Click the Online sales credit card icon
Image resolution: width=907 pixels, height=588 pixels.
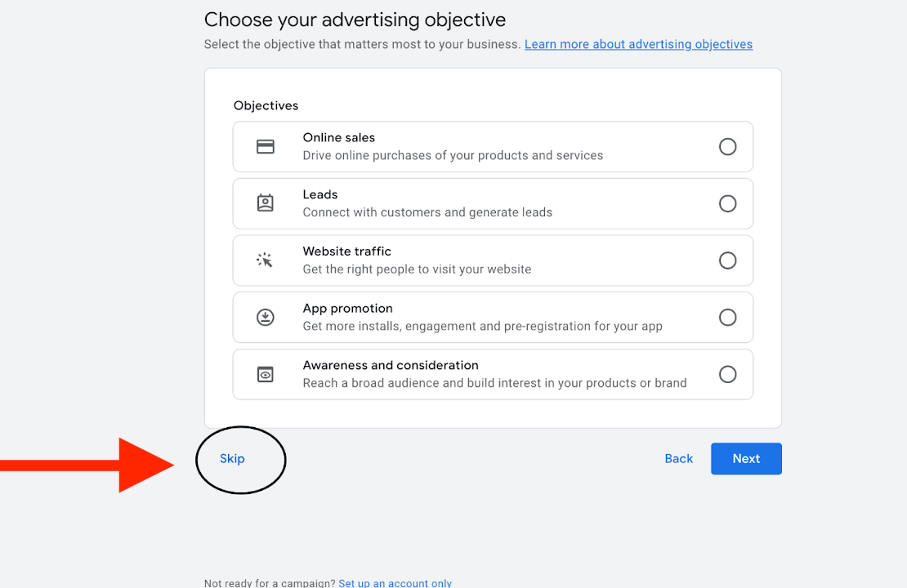tap(266, 147)
